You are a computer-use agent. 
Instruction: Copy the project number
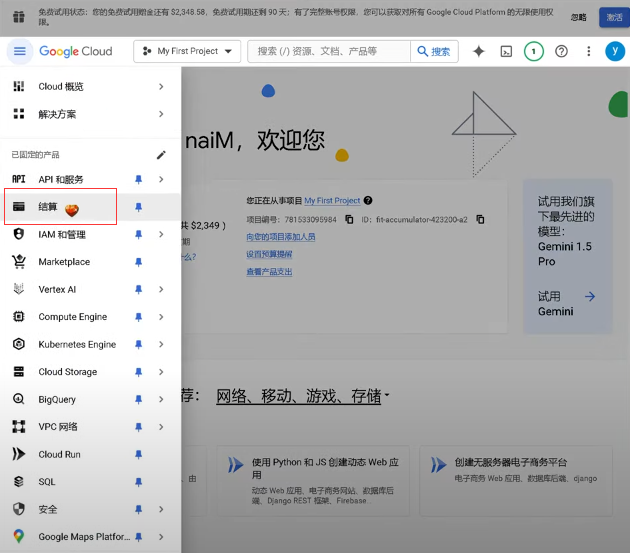point(349,219)
